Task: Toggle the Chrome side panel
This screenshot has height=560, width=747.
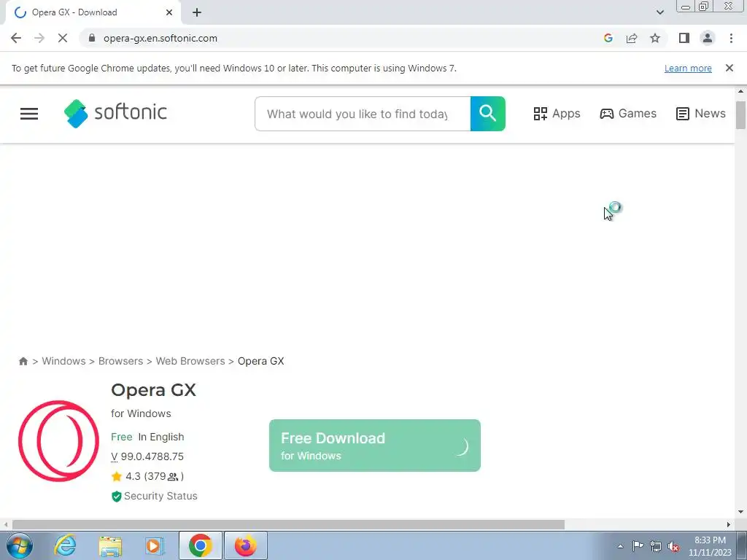Action: point(684,38)
